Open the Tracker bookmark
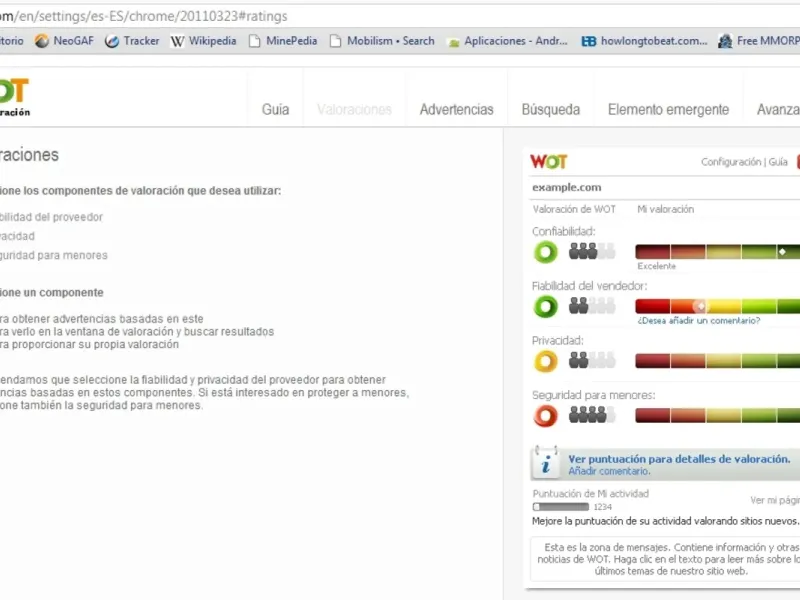800x600 pixels. tap(132, 41)
